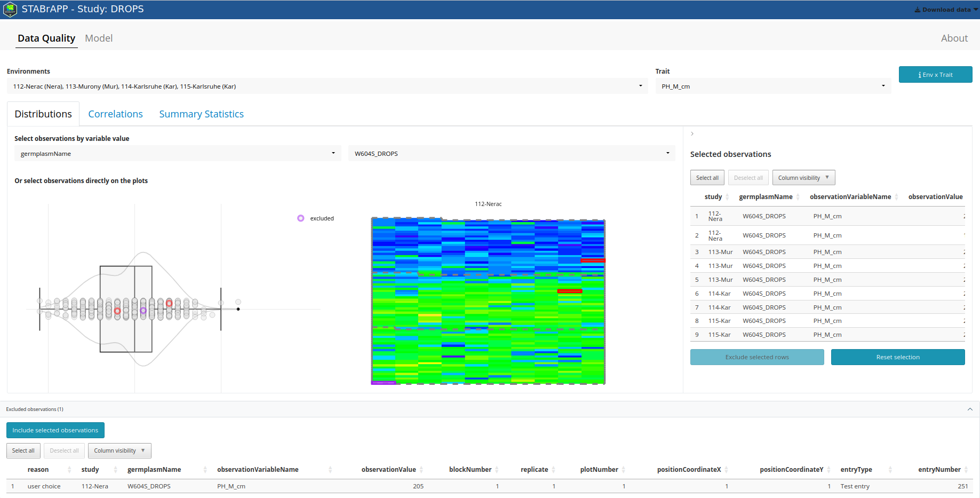Sort excluded table by germplasmName column
Screen dimensions: 980x498
pos(166,470)
